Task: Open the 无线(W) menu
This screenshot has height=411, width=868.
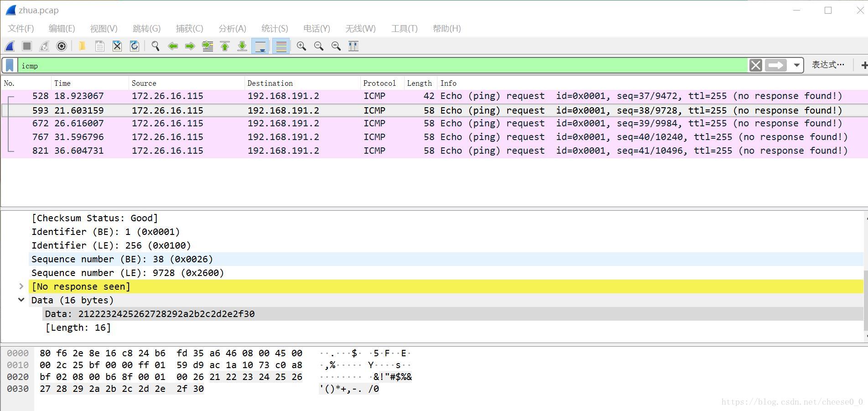Action: pyautogui.click(x=360, y=28)
